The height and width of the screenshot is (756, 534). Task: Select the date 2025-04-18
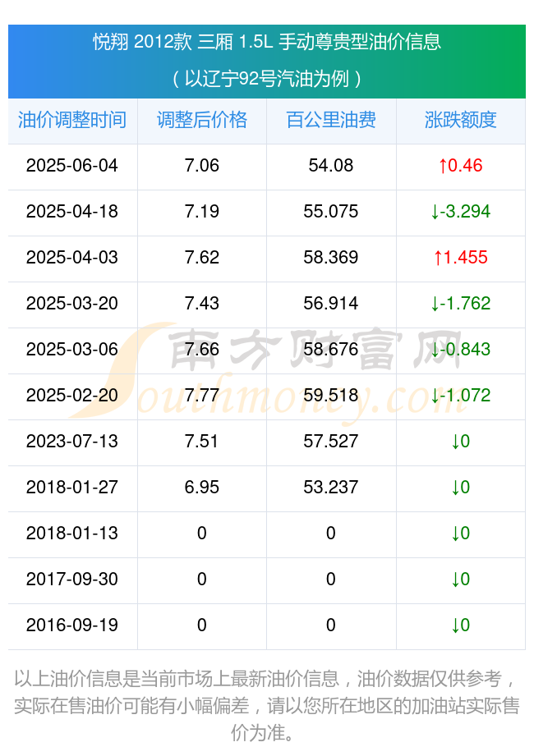(x=71, y=211)
